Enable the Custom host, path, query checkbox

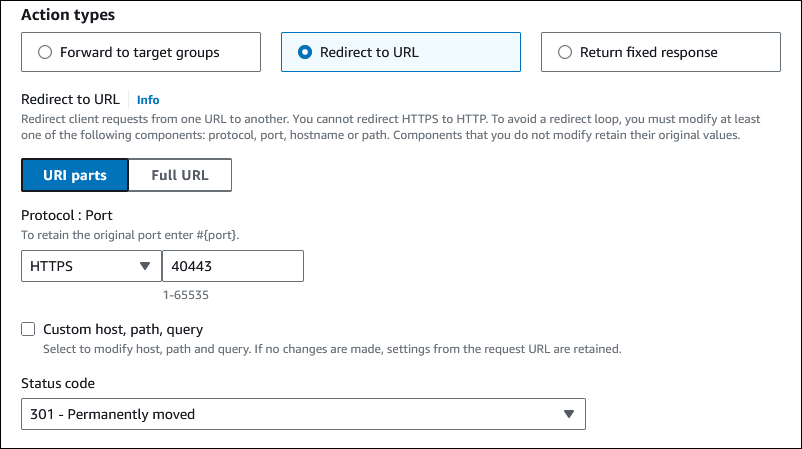tap(28, 329)
